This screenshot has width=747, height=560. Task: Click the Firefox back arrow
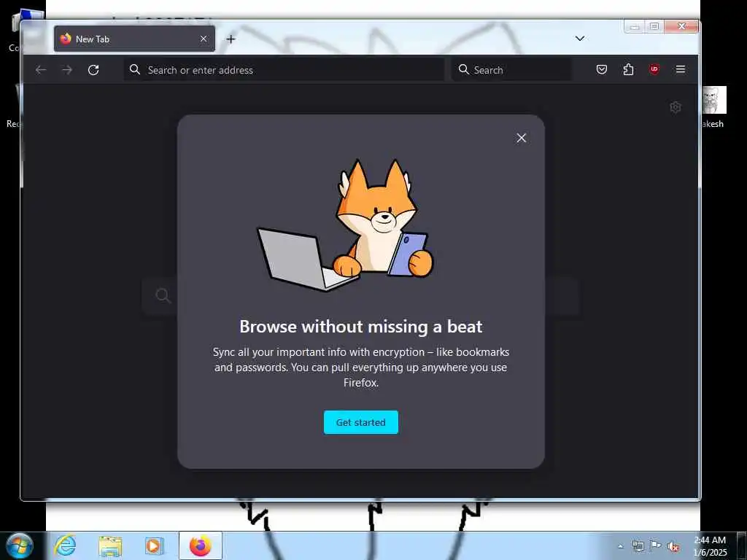41,70
